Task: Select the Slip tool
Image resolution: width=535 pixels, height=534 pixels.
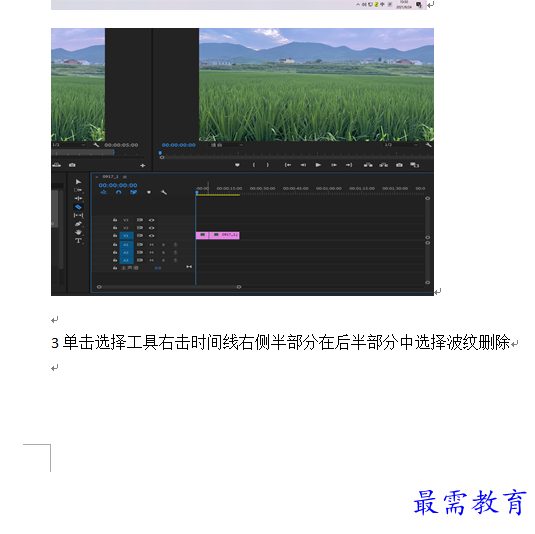Action: pos(78,215)
